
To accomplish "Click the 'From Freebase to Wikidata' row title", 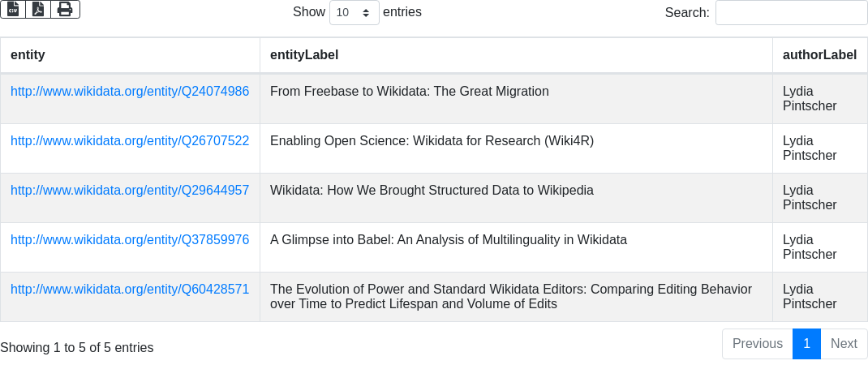I will (x=410, y=92).
